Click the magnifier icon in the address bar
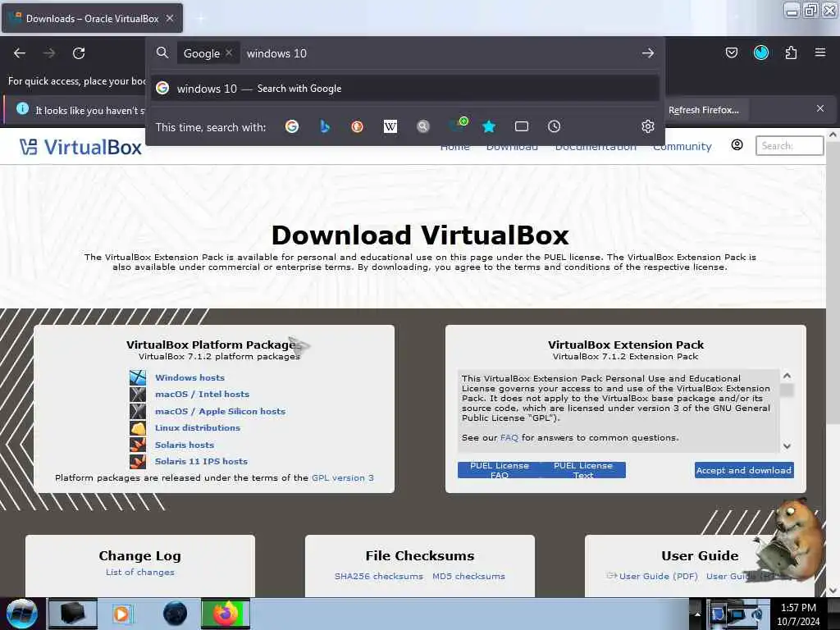Viewport: 840px width, 630px height. 162,52
